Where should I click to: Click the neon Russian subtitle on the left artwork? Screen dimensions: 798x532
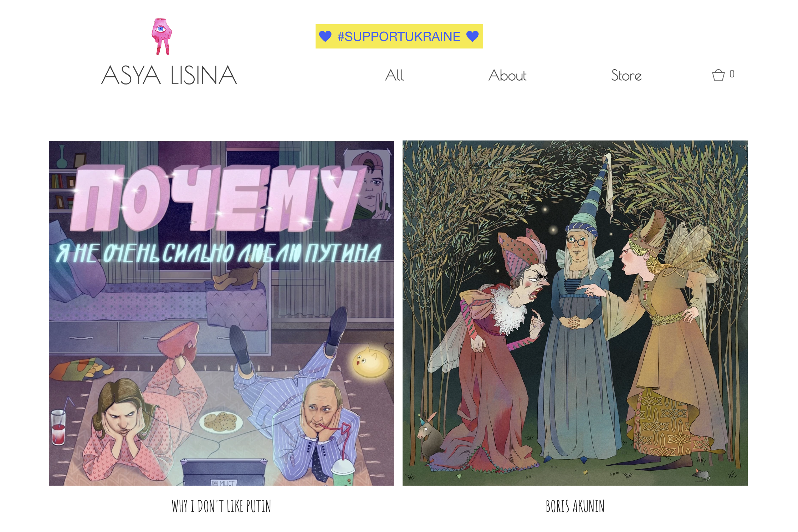(x=219, y=253)
